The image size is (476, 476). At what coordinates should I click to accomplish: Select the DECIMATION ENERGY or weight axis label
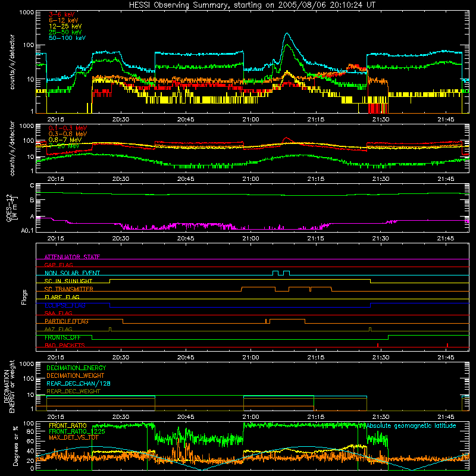coord(9,387)
